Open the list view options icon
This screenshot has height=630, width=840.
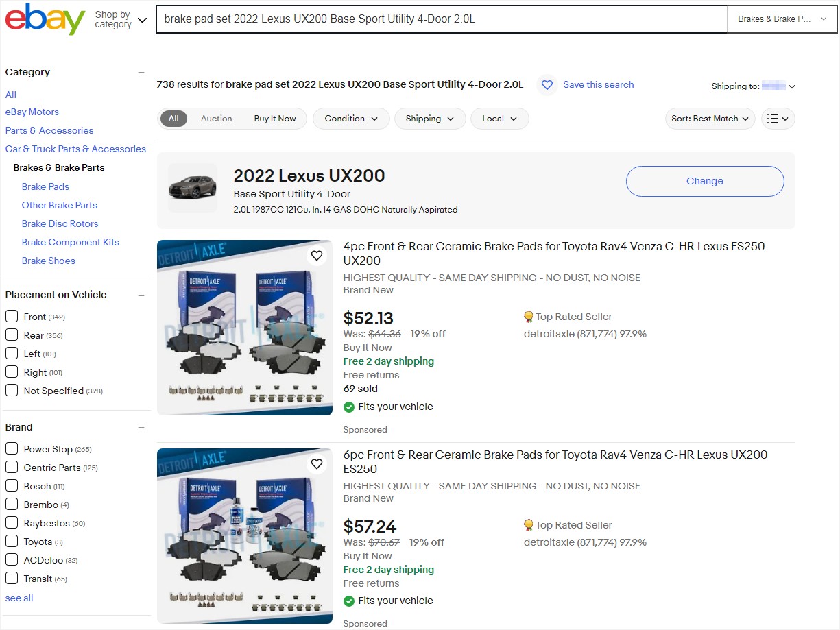coord(778,119)
